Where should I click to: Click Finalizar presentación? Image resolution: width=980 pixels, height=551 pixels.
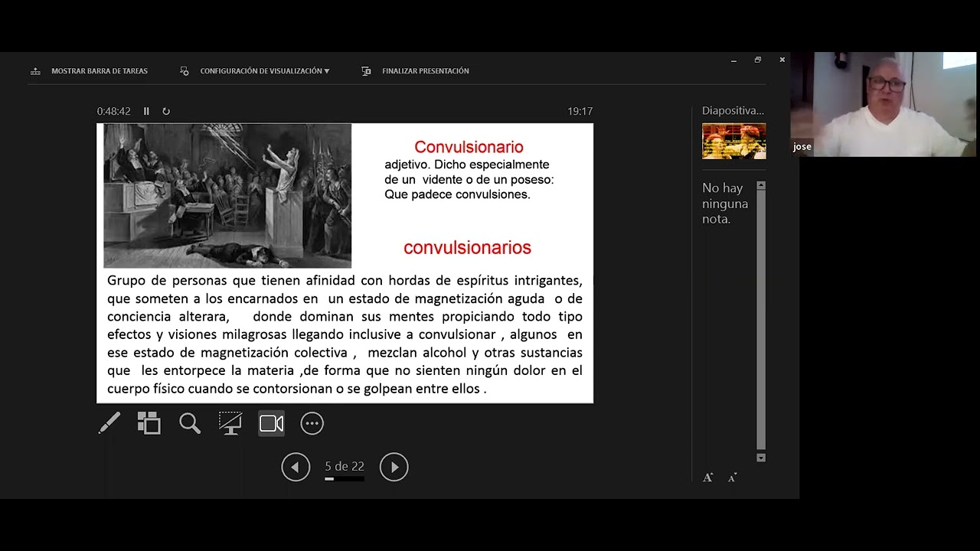point(416,71)
